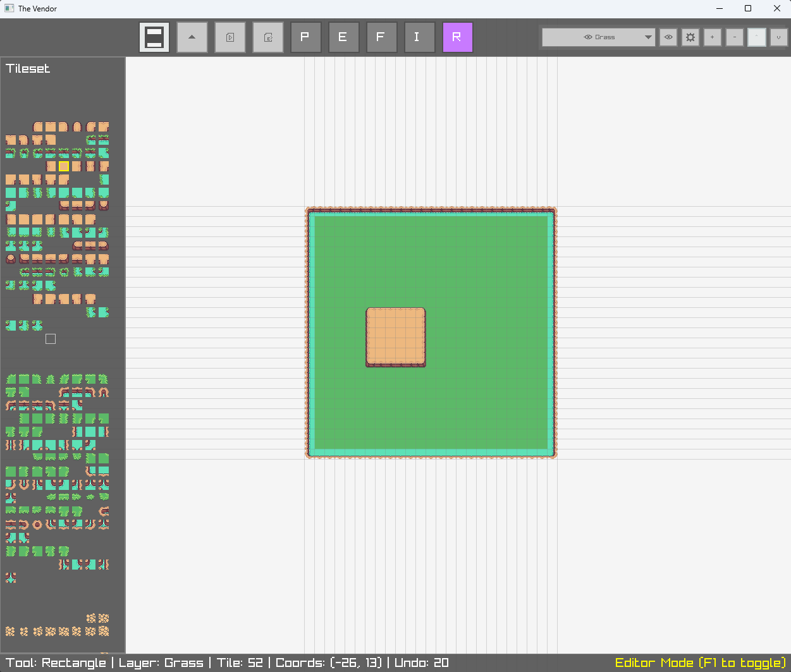Select the yellow-highlighted sand tile in tileset
Viewport: 791px width, 672px height.
coord(64,166)
